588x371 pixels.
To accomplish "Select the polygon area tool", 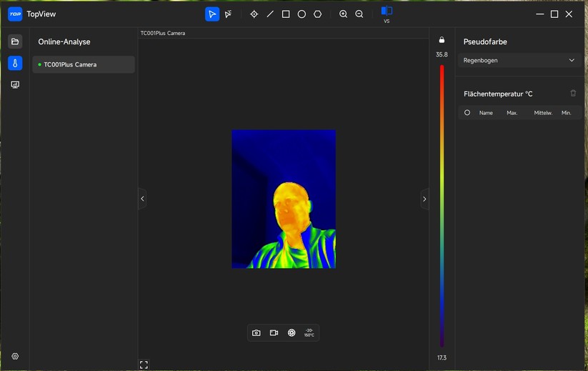I will 318,14.
